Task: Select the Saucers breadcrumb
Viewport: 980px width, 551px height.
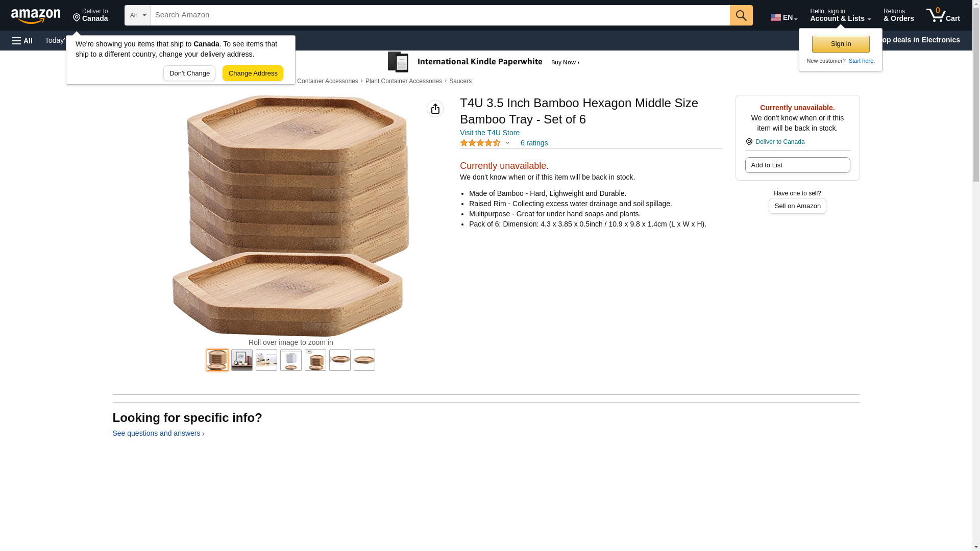Action: click(460, 81)
